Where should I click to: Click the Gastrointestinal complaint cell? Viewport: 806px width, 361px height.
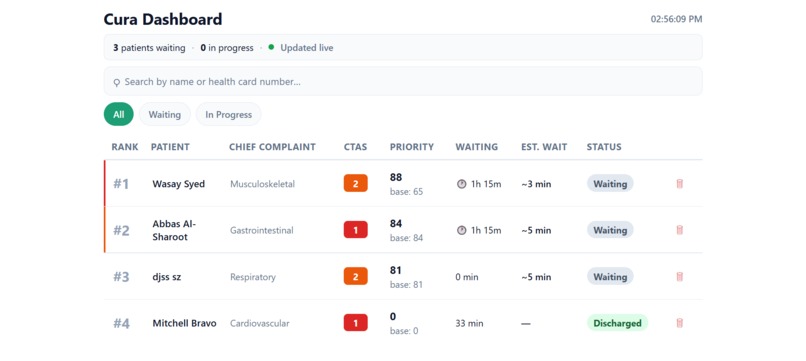coord(262,230)
